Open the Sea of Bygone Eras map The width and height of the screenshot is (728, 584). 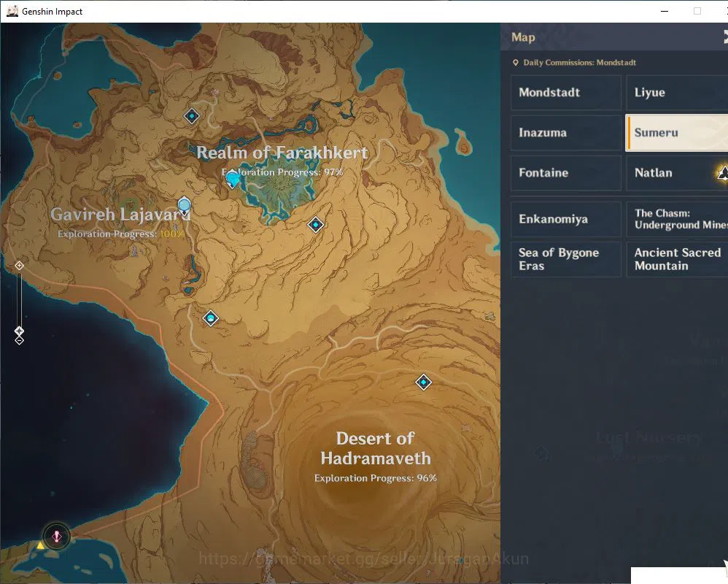coord(565,259)
